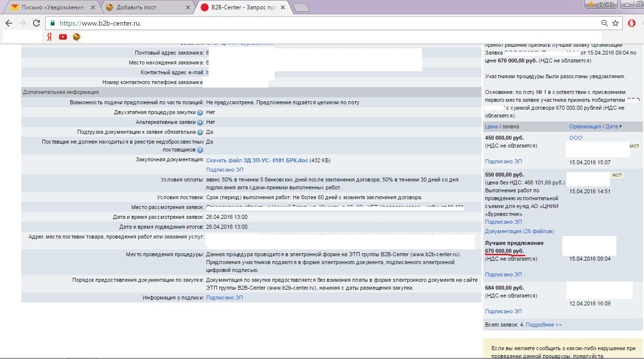Open the ООО organization link for 450 000 bid
The image size is (644, 359).
click(x=576, y=138)
